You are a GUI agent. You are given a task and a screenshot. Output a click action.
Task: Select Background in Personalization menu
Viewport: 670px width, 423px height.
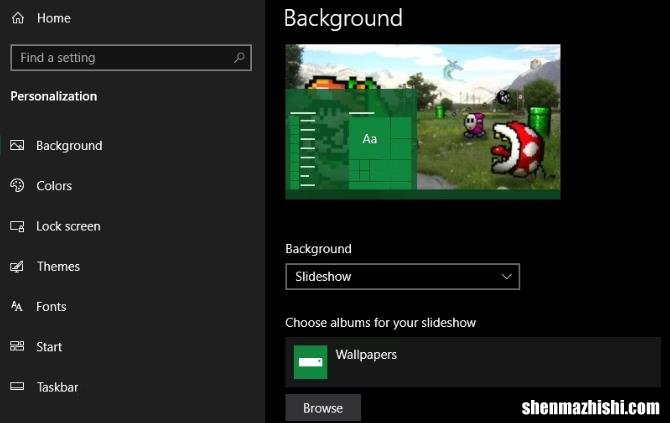point(69,146)
